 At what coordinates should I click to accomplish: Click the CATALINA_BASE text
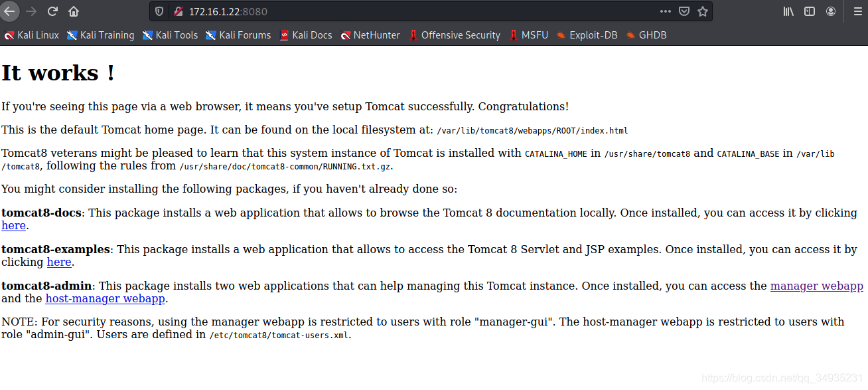coord(748,154)
